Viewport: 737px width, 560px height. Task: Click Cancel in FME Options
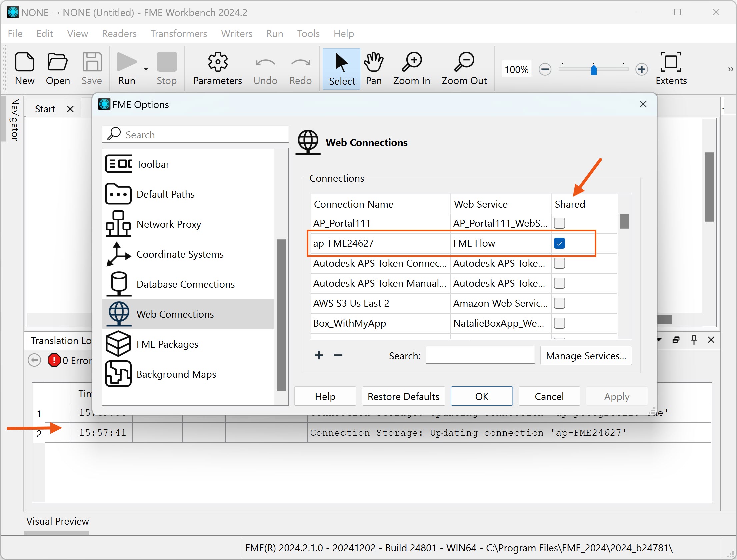(549, 396)
